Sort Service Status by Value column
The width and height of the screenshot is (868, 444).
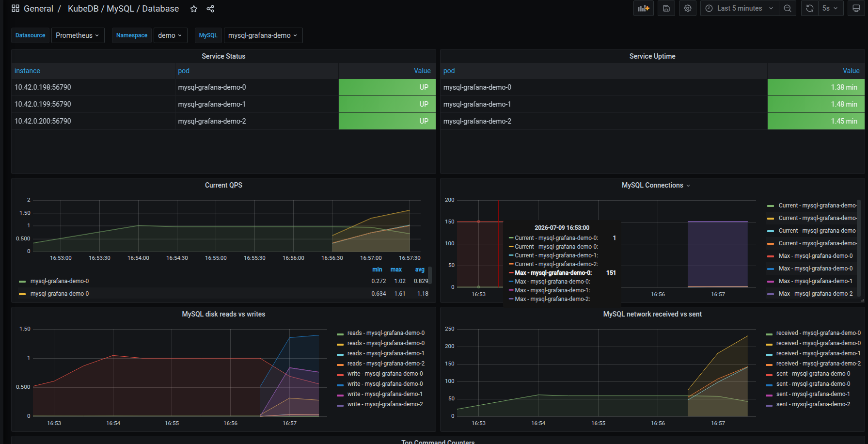[422, 71]
